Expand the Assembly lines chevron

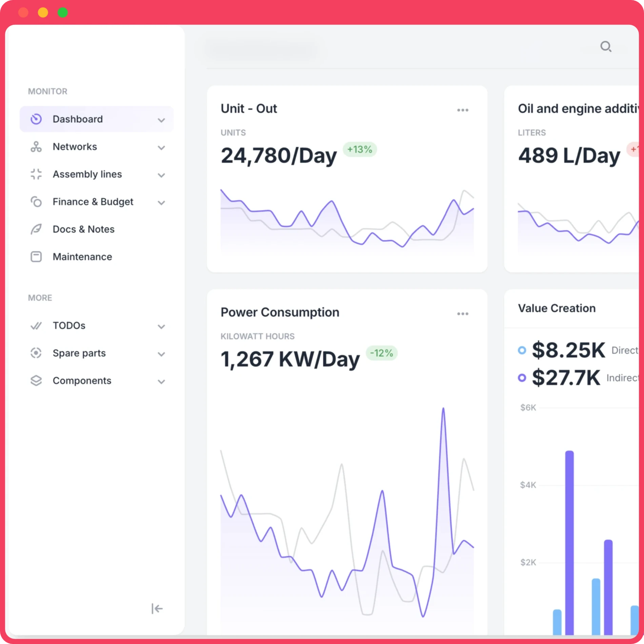point(161,175)
